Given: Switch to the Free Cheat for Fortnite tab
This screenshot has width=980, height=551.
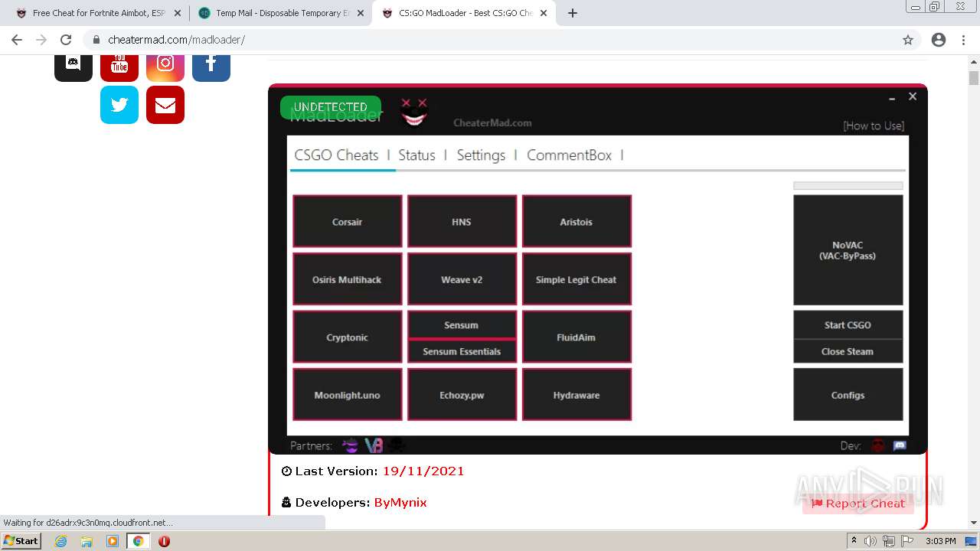Looking at the screenshot, I should click(98, 13).
